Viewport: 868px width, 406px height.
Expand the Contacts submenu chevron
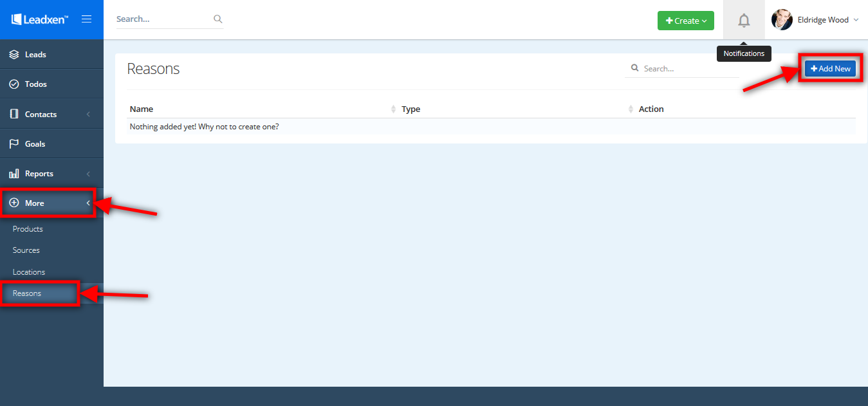point(88,114)
